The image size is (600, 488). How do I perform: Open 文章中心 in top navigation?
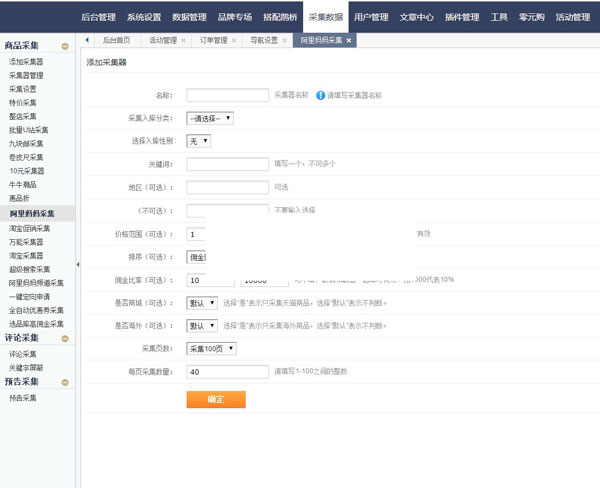point(416,17)
